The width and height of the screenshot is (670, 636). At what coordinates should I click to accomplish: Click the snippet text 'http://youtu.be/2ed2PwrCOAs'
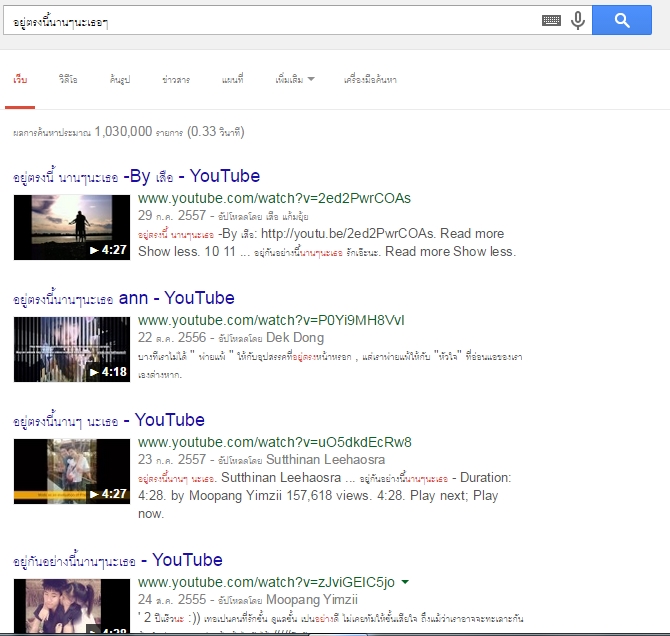pyautogui.click(x=348, y=233)
